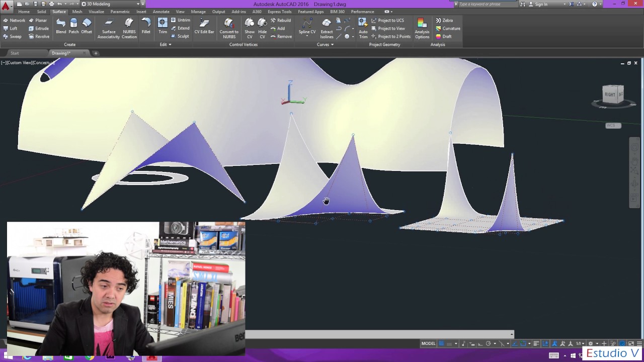Open the WCS dropdown below ViewCube
Screen dimensions: 644x362
[x=613, y=126]
